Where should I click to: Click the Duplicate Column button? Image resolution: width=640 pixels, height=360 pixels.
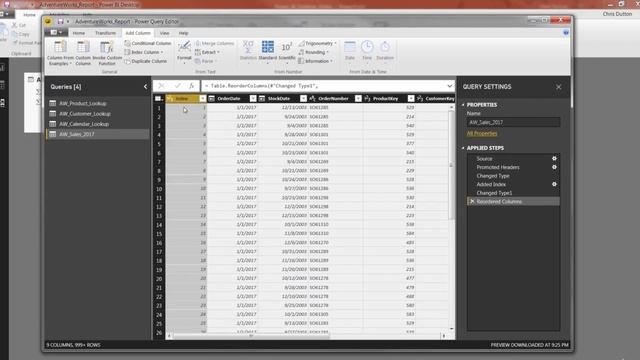coord(146,61)
